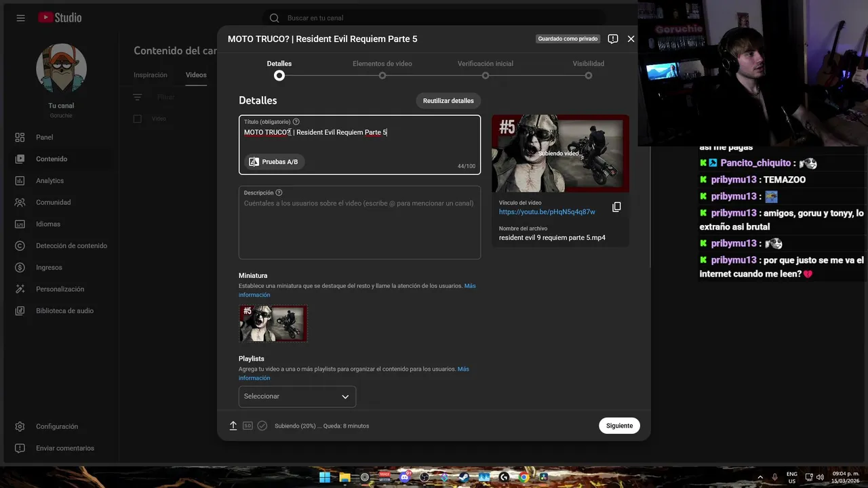
Task: Focus the Buscar en tu canal search field
Action: click(434, 18)
